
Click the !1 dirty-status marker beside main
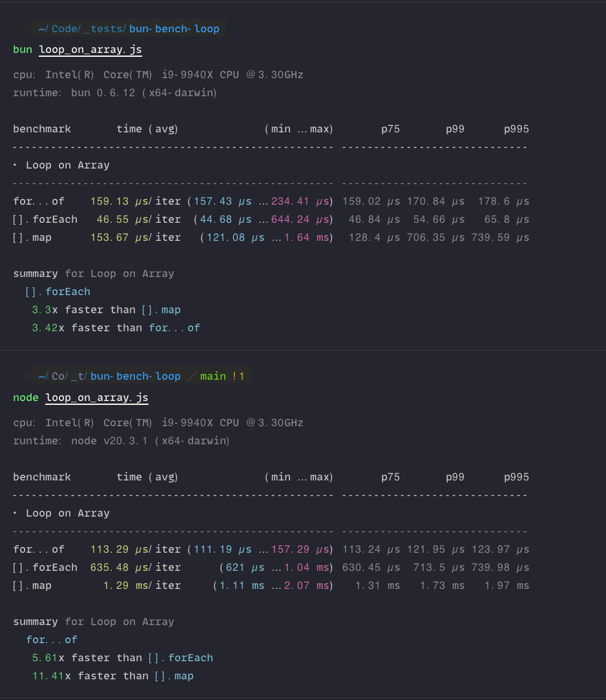point(240,375)
